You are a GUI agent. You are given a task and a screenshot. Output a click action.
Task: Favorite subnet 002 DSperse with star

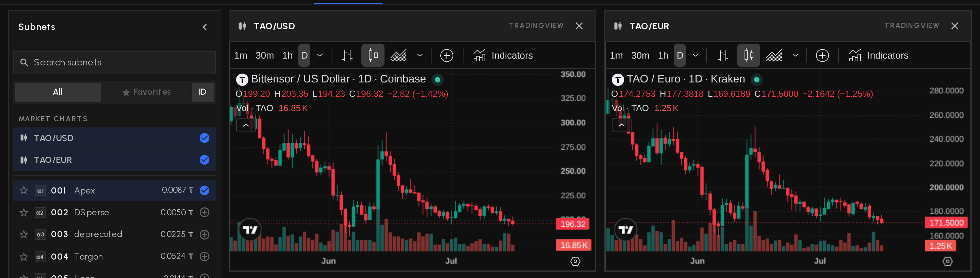pos(23,212)
